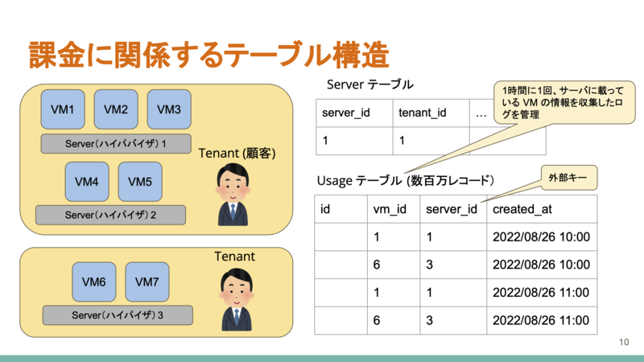Click the Tenant (顧客) label
The height and width of the screenshot is (362, 644).
pyautogui.click(x=237, y=154)
